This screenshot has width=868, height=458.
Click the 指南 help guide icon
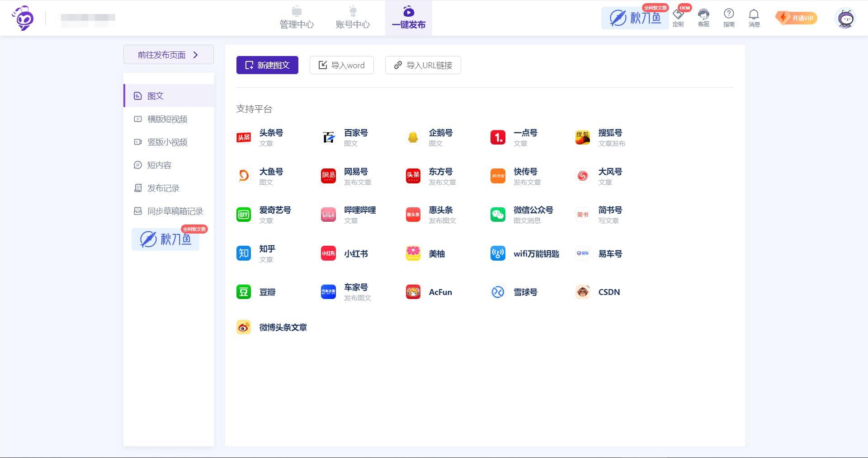(729, 18)
